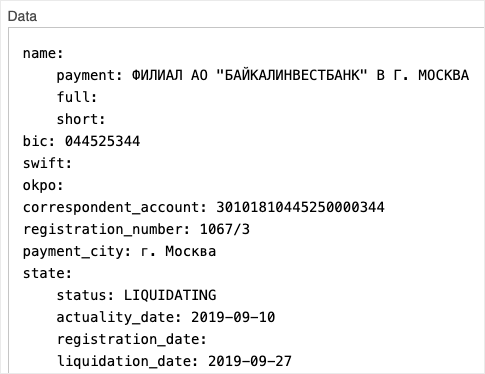Click the payment: key label

point(90,75)
